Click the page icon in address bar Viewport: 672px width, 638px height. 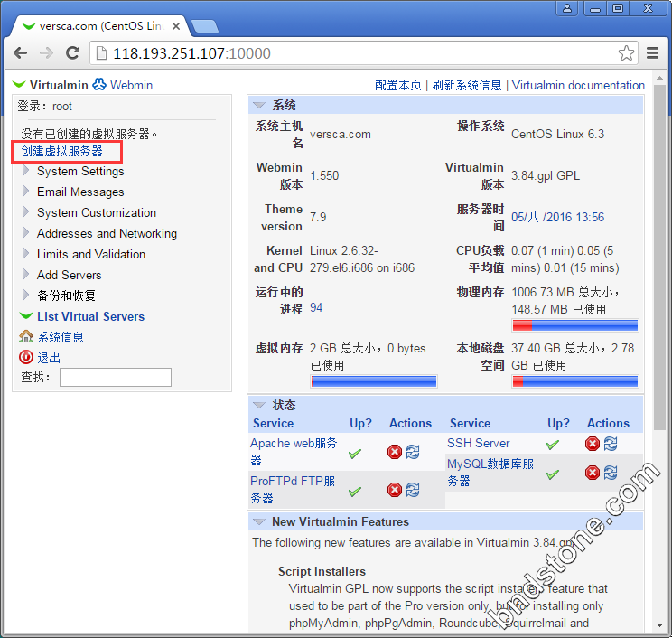(101, 53)
